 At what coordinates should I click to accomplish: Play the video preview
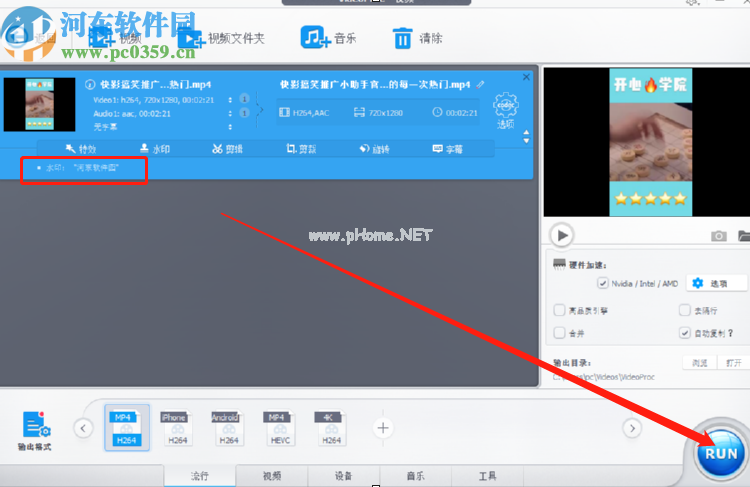coord(562,235)
